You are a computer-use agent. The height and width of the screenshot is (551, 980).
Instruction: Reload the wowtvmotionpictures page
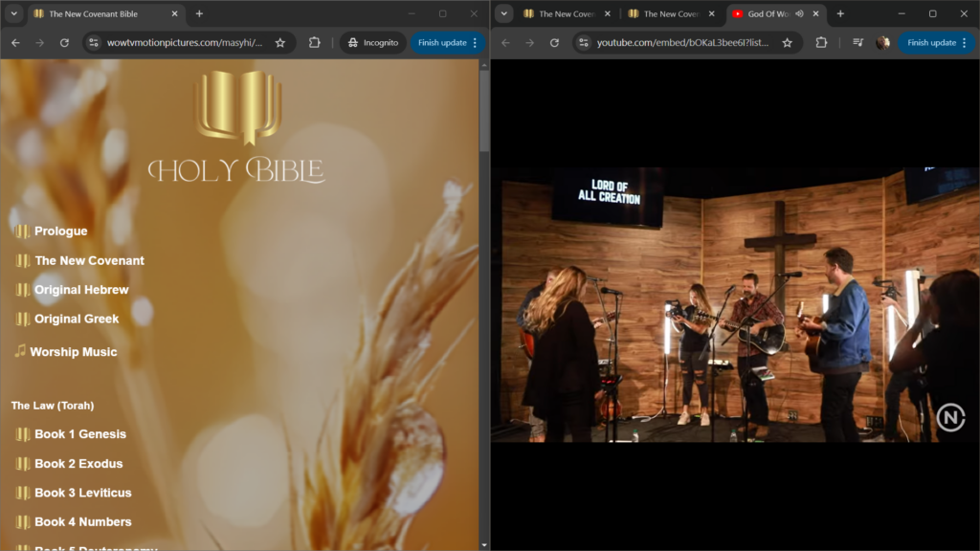64,43
